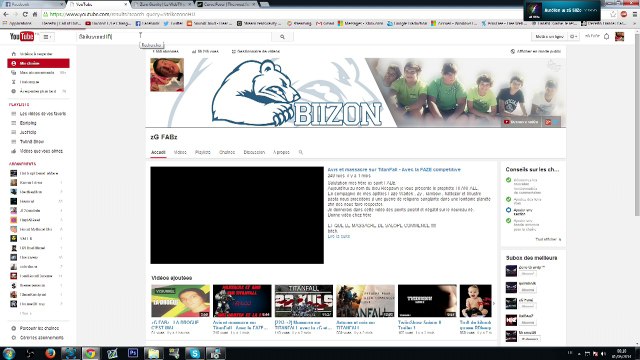Image resolution: width=640 pixels, height=360 pixels.
Task: Click the channel profile picture
Action: [167, 75]
